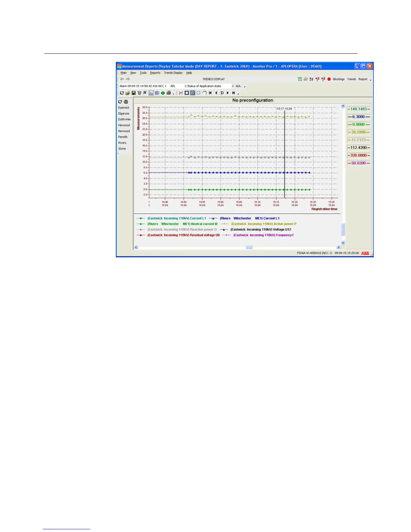
Task: Open the Reports menu
Action: coord(155,73)
